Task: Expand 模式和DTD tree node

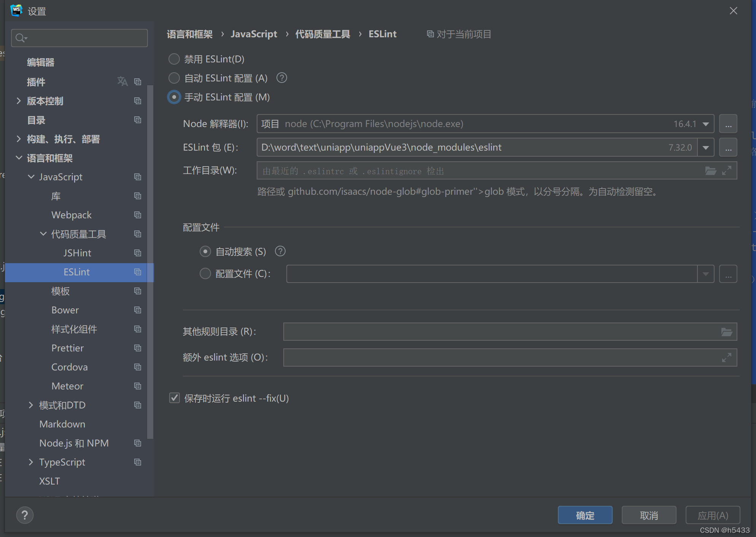Action: tap(31, 405)
